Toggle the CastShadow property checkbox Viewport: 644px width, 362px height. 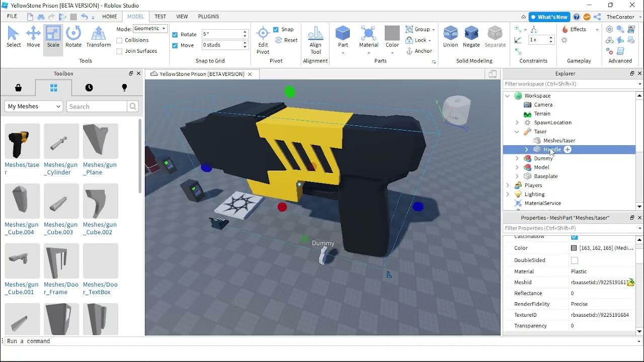[575, 237]
